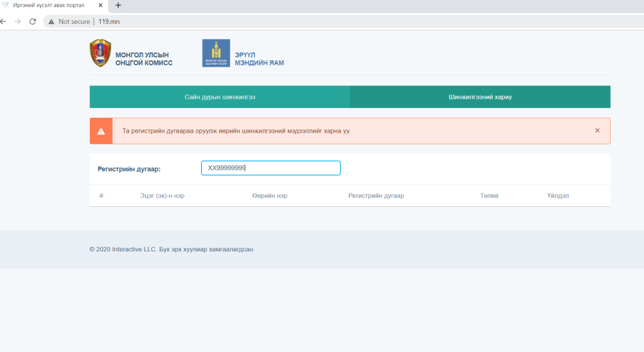Viewport: 644px width, 352px height.
Task: Click the Interactive LLC copyright footer text
Action: (172, 249)
